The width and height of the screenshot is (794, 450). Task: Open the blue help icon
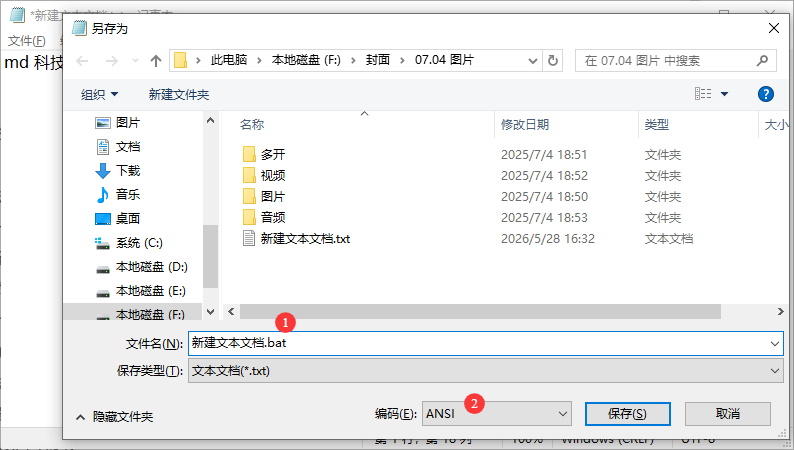pos(766,94)
